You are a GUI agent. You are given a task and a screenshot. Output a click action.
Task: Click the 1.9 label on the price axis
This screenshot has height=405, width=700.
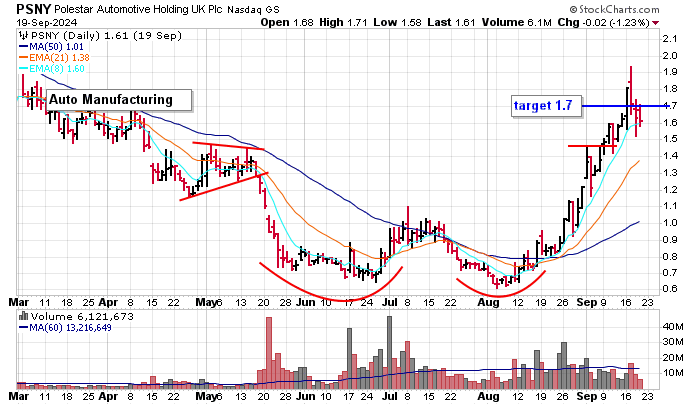[670, 72]
